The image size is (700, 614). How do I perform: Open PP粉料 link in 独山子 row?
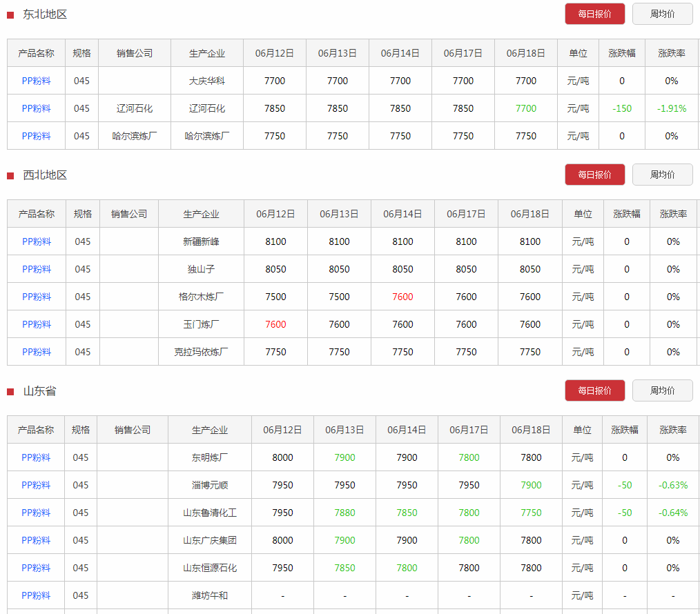pos(37,269)
